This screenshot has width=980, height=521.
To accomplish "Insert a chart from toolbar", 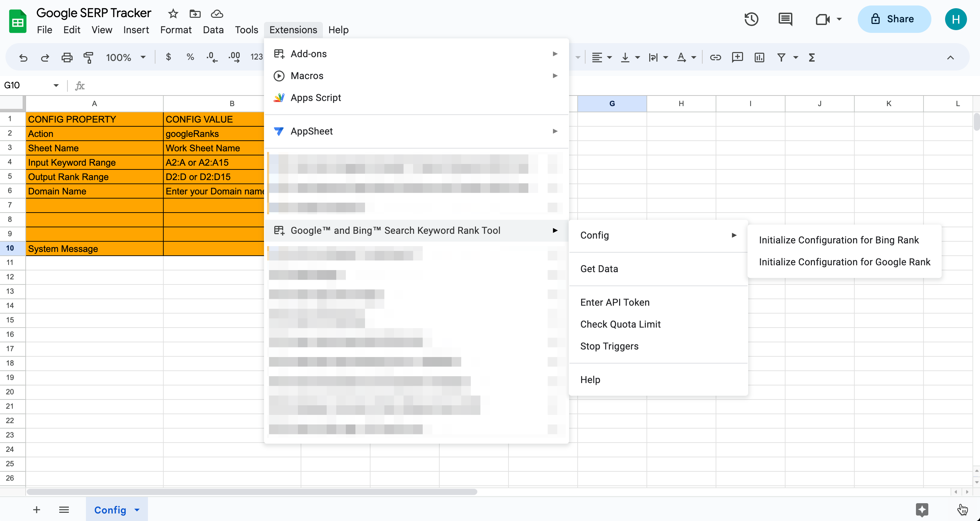I will click(759, 58).
